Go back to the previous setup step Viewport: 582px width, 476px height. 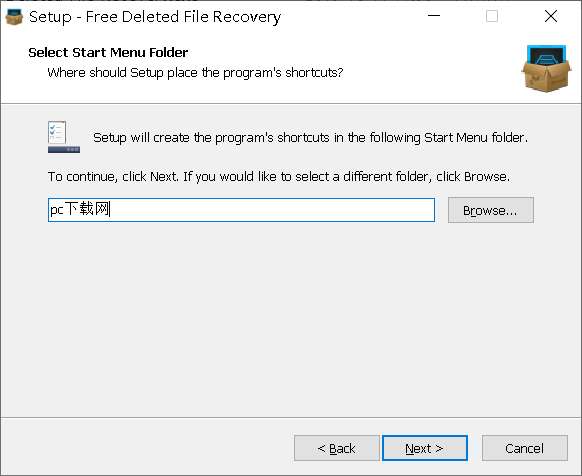click(x=336, y=448)
